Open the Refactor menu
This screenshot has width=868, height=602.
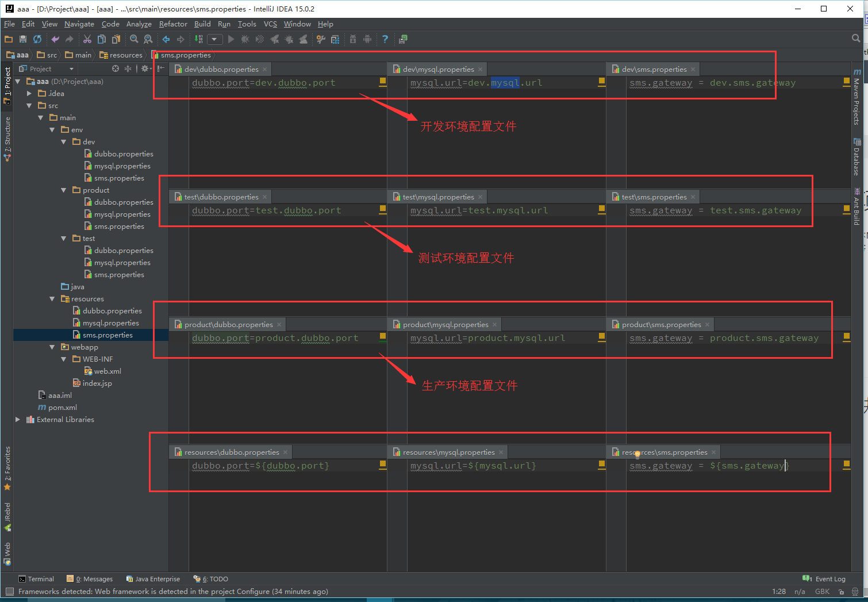[173, 24]
